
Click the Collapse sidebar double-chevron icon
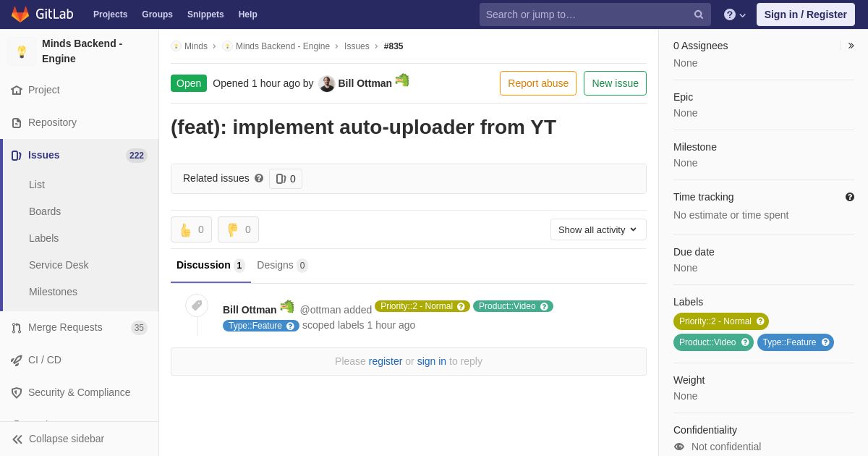17,439
